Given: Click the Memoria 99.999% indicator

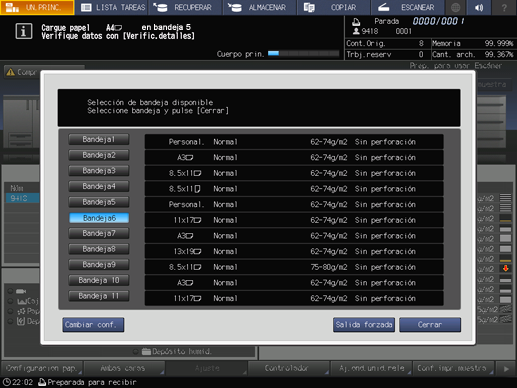Looking at the screenshot, I should [x=472, y=43].
